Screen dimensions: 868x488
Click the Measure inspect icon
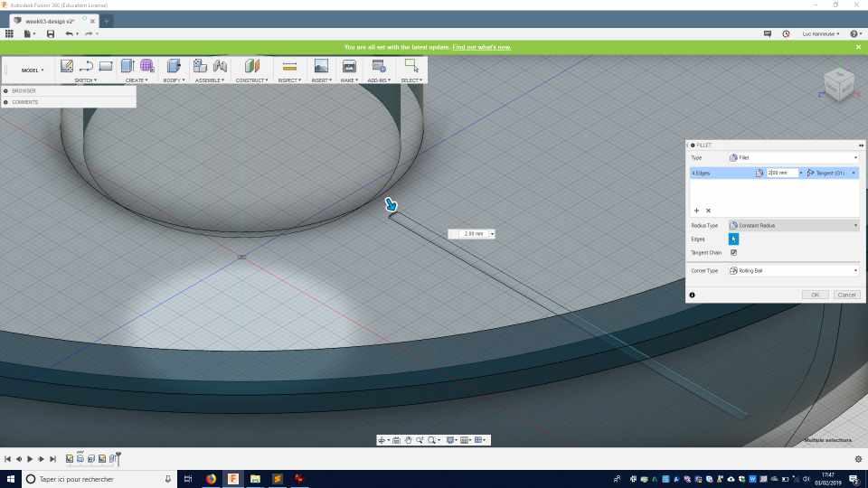coord(289,66)
